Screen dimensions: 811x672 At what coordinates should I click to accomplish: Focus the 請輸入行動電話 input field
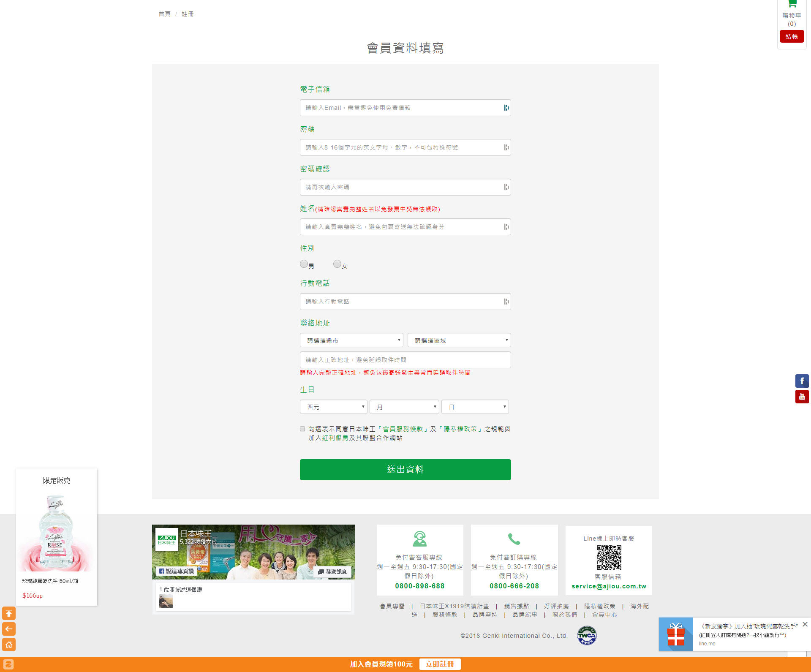(405, 302)
